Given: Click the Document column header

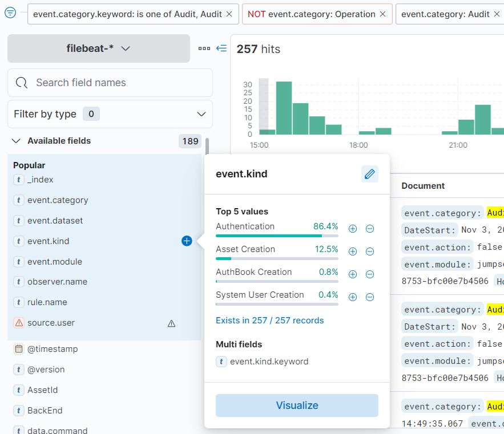Looking at the screenshot, I should coord(423,186).
